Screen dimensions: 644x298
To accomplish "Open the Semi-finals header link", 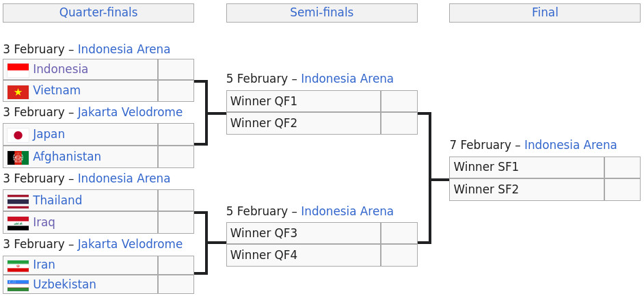I will [x=321, y=12].
